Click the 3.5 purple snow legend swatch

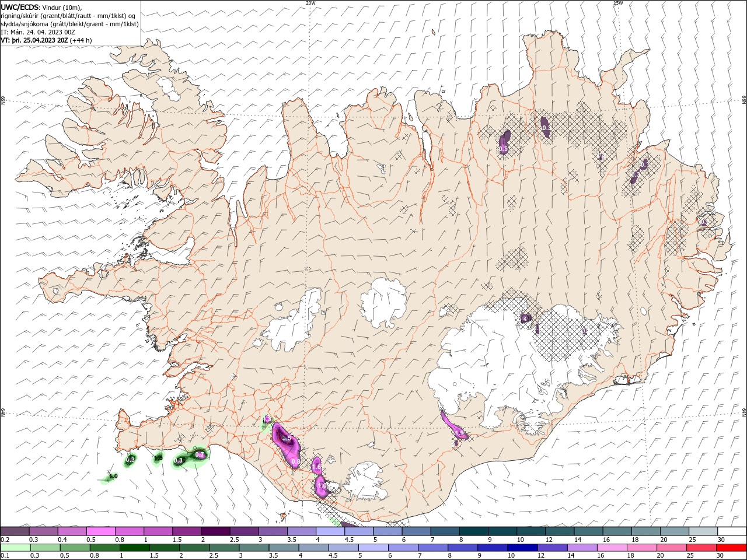(x=302, y=531)
